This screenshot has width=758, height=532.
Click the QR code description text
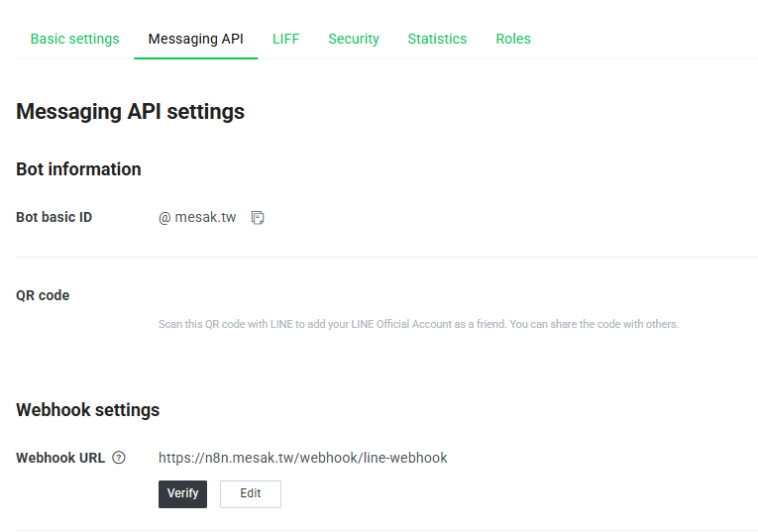pos(419,324)
